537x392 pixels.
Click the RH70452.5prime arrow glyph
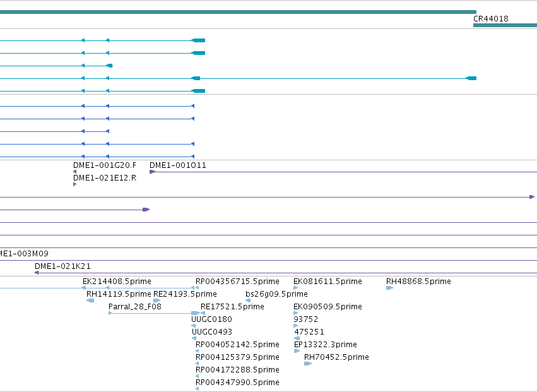308,364
